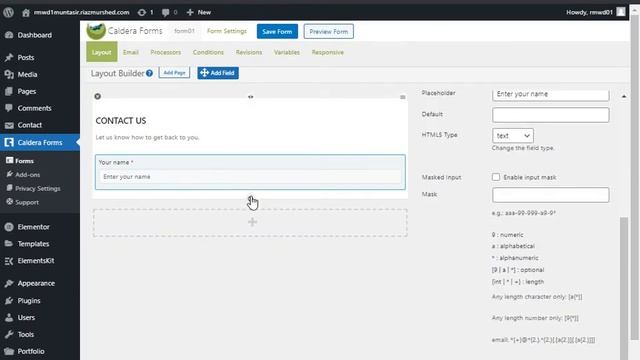Screen dimensions: 640x360
Task: Click the Default value input field
Action: coord(550,115)
